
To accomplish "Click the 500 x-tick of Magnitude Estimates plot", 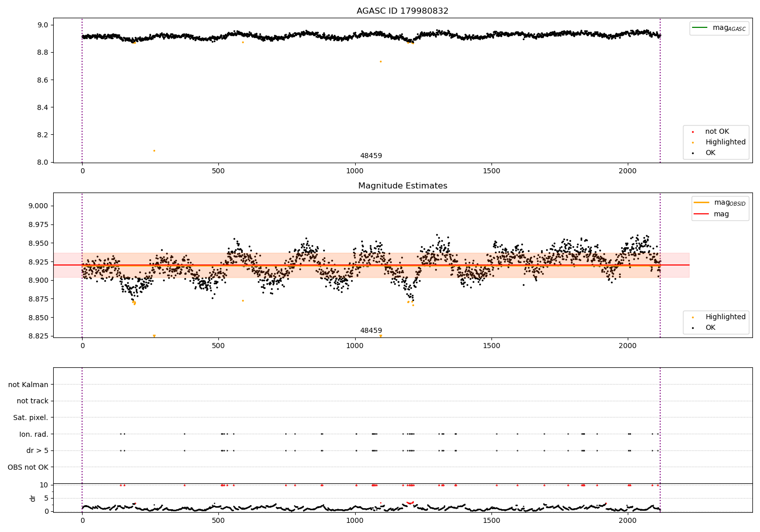I will pyautogui.click(x=218, y=346).
